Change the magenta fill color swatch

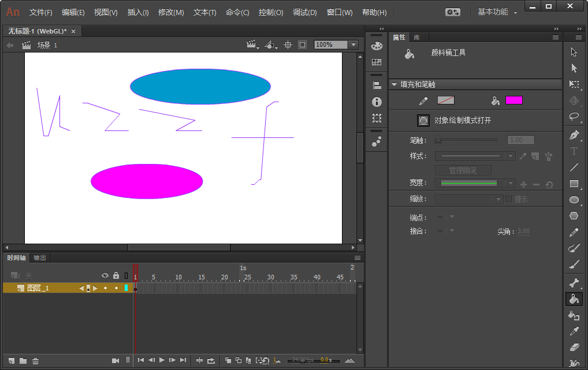(x=513, y=99)
